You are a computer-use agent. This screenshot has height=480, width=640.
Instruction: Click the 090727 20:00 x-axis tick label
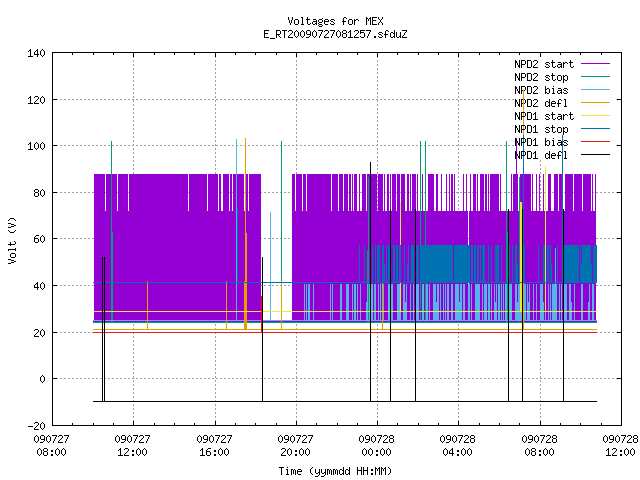click(295, 445)
